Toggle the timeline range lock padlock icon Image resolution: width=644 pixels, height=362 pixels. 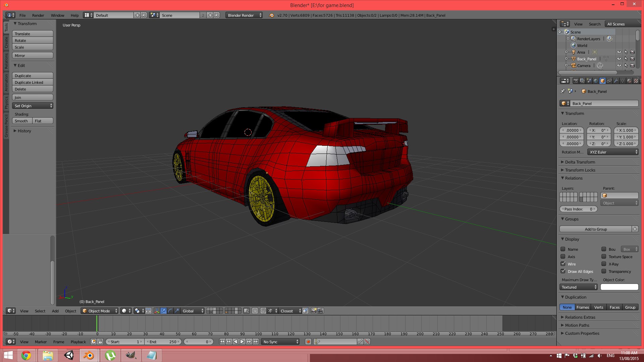(100, 342)
